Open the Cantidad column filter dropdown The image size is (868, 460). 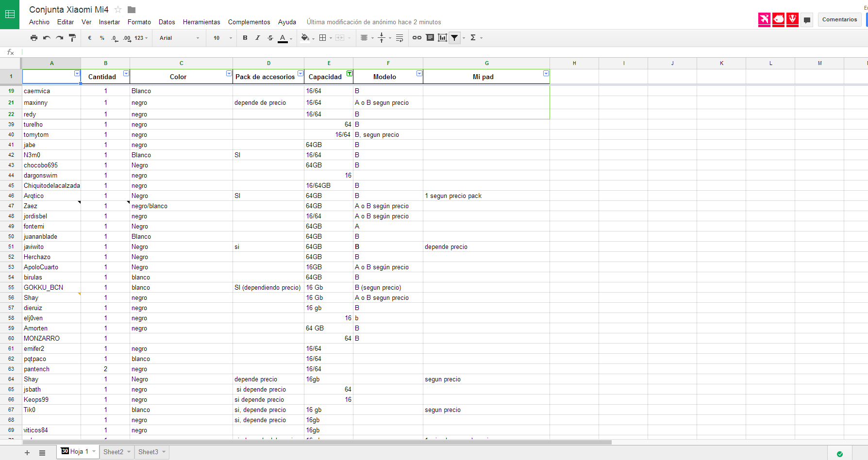[126, 73]
